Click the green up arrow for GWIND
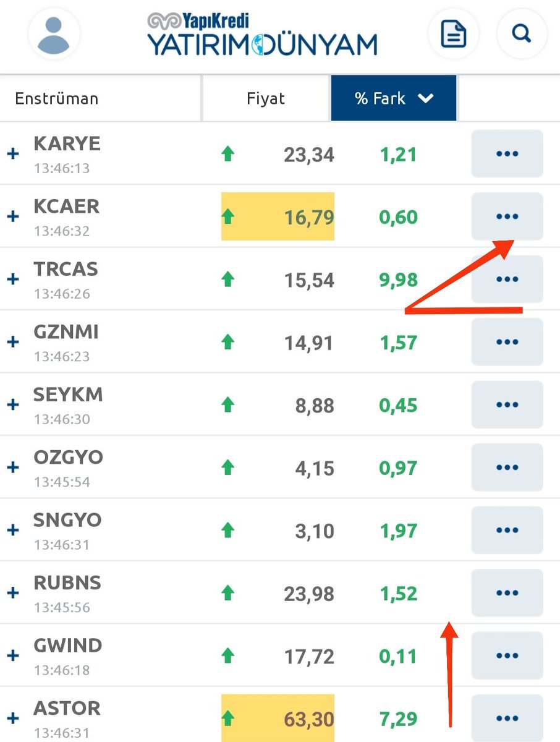The width and height of the screenshot is (560, 742). (x=228, y=656)
